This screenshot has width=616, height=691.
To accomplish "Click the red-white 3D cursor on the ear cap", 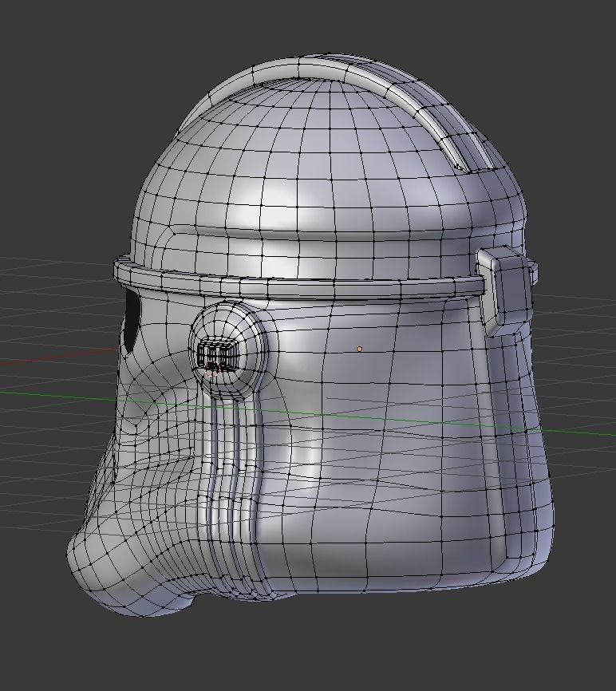I will [x=212, y=368].
